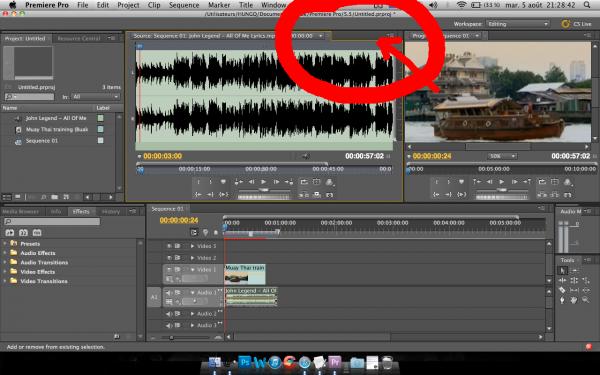Adjust the timeline zoom slider at bottom
This screenshot has height=375, width=600.
coord(172,338)
